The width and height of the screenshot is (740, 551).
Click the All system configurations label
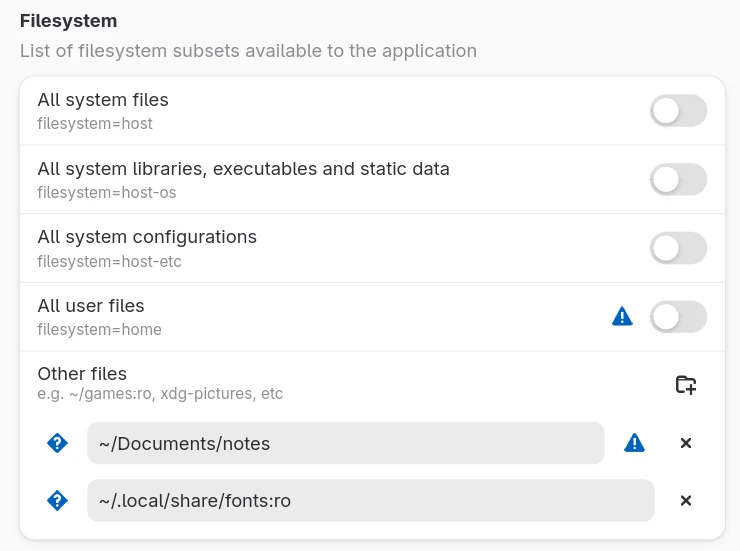point(147,237)
